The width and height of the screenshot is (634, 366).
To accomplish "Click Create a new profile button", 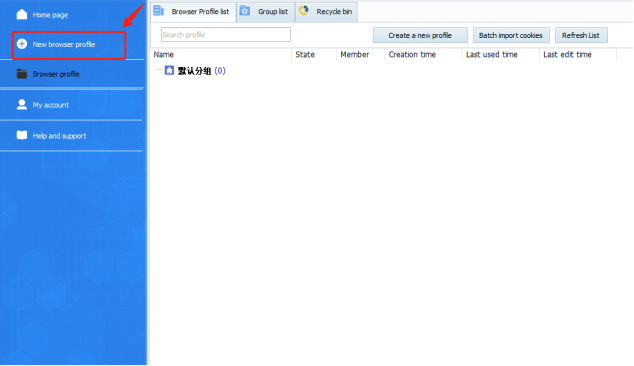I will [x=420, y=35].
